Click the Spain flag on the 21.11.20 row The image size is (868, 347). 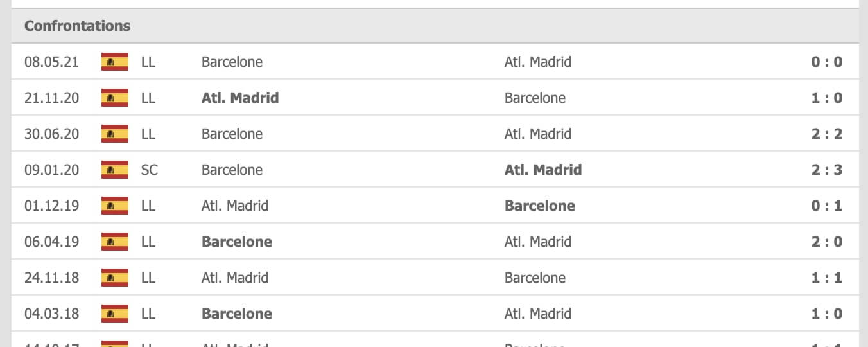click(115, 98)
